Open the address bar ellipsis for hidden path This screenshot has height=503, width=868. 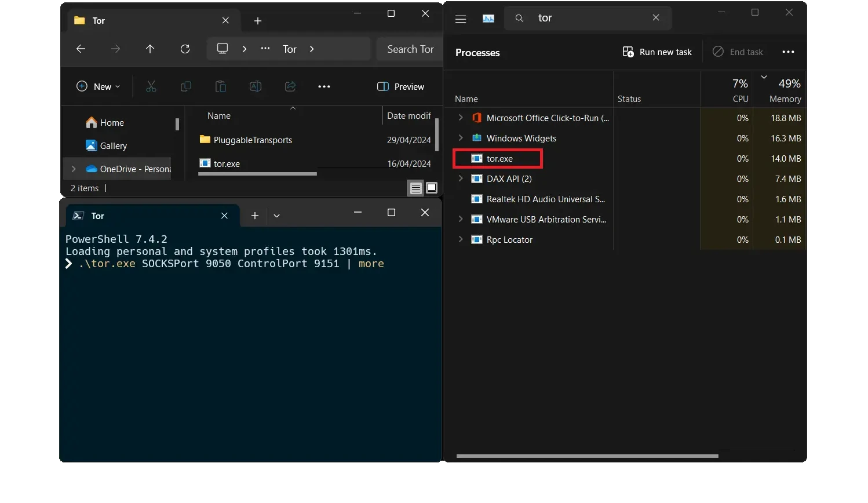pos(265,49)
